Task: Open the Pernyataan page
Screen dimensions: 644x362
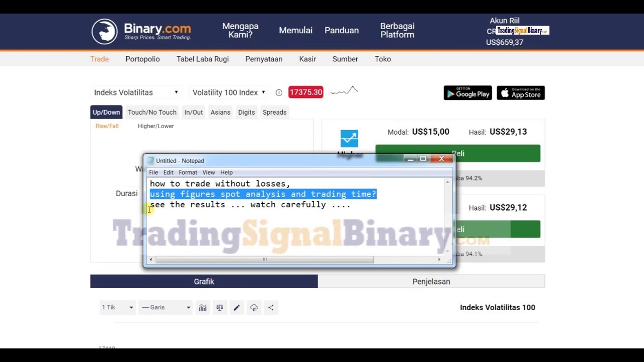Action: [x=264, y=59]
